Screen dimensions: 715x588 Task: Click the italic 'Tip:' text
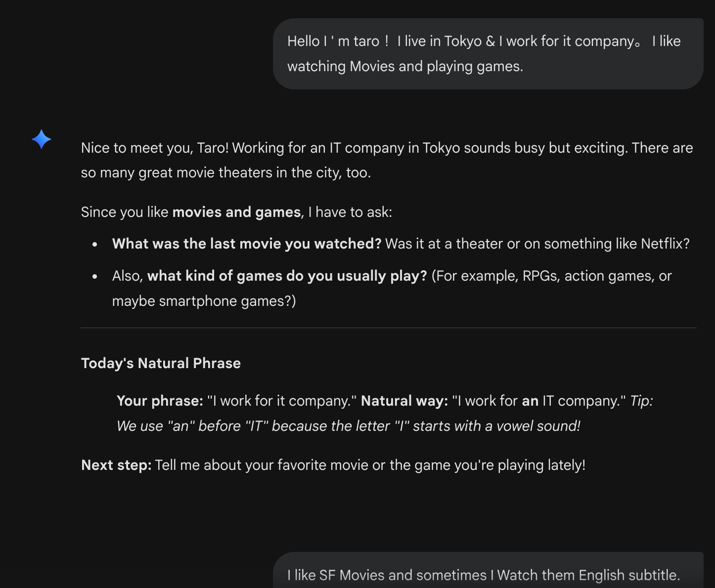[641, 401]
